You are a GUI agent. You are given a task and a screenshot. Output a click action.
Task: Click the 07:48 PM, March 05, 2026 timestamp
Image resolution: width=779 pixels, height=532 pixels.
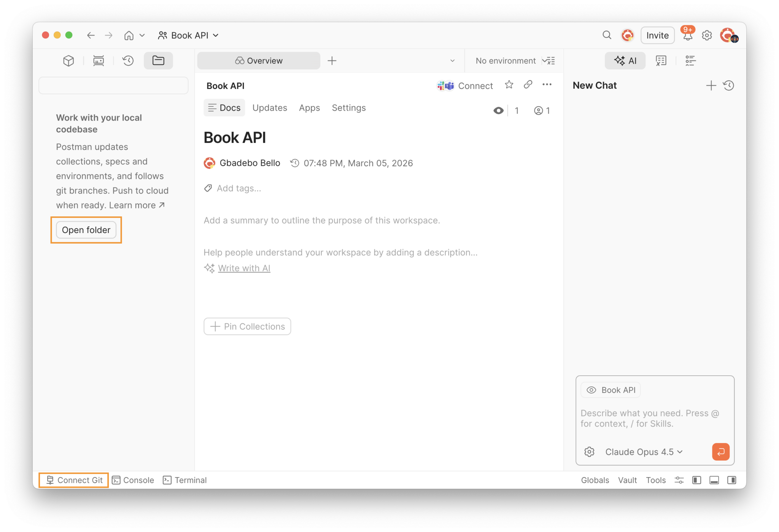(358, 163)
